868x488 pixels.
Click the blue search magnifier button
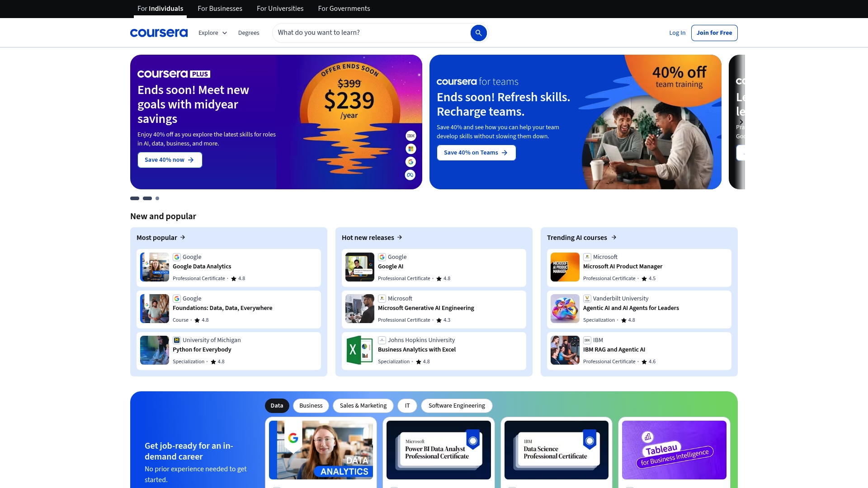[478, 33]
